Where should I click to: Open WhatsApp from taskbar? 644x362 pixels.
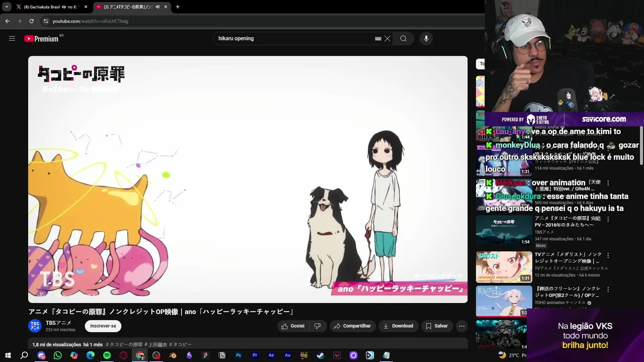coord(57,355)
